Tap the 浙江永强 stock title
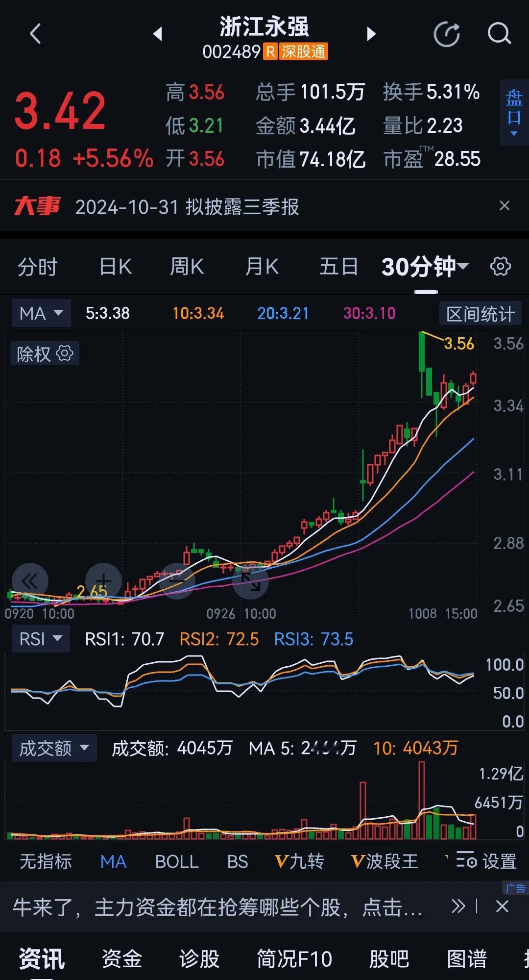 pos(264,26)
